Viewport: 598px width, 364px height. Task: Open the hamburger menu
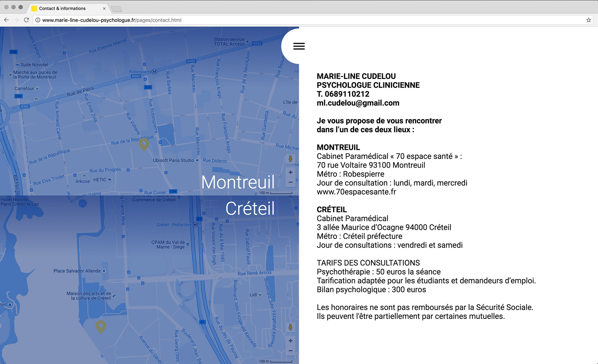pyautogui.click(x=299, y=46)
